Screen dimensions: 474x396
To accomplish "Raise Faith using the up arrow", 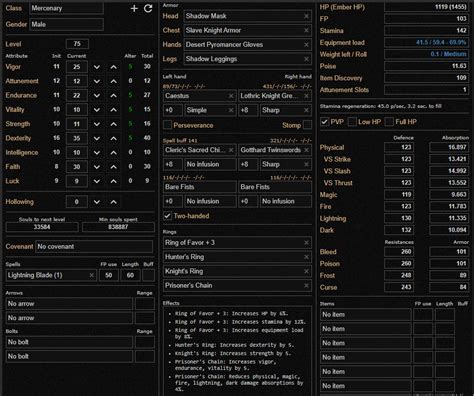I will click(x=114, y=167).
